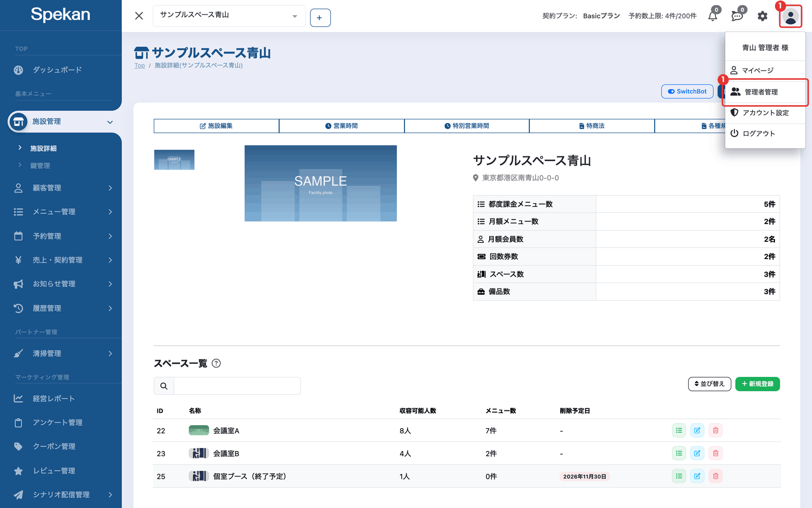Click the plus button beside facility selector
Screen dimensions: 812x508
tap(320, 18)
